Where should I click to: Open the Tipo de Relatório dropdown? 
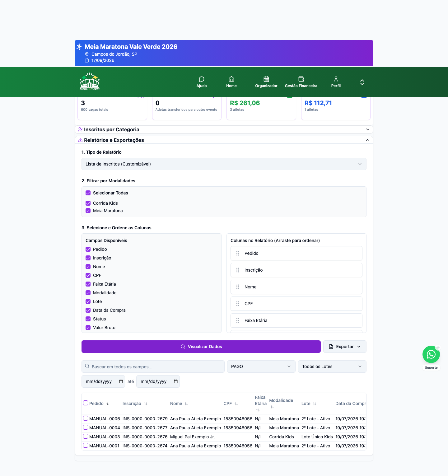[x=224, y=164]
